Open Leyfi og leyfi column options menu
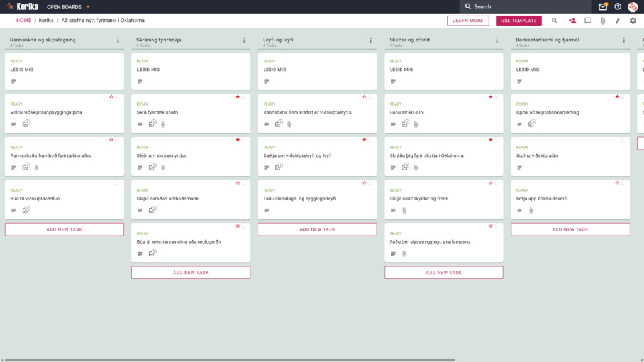644x362 pixels. (371, 40)
